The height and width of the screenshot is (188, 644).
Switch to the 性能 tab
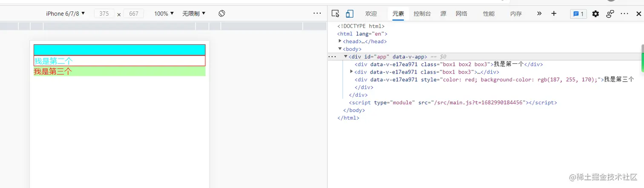(x=489, y=14)
